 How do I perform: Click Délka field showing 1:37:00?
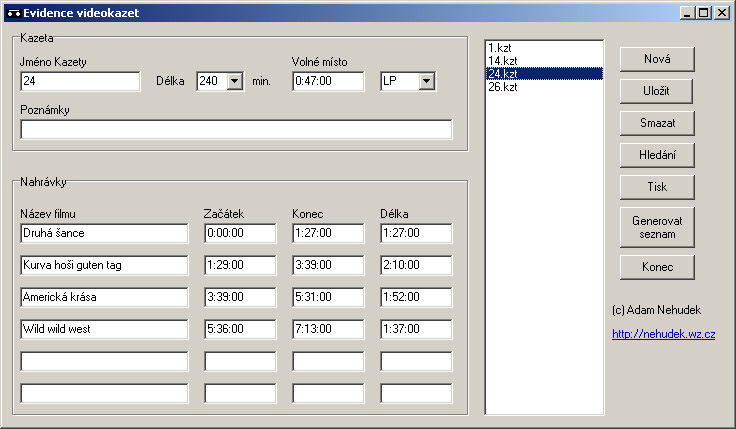tap(416, 329)
